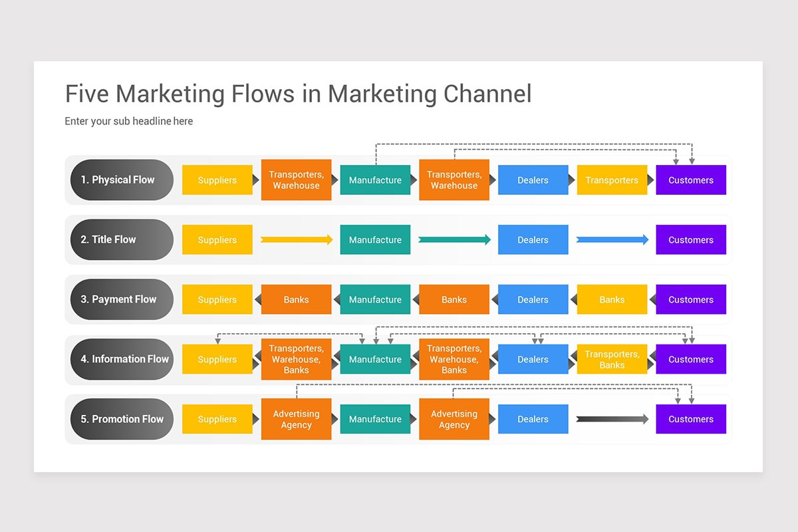Select 'Transporters, Warehouse, Banks' box between Manufacture and Dealers

coord(454,359)
